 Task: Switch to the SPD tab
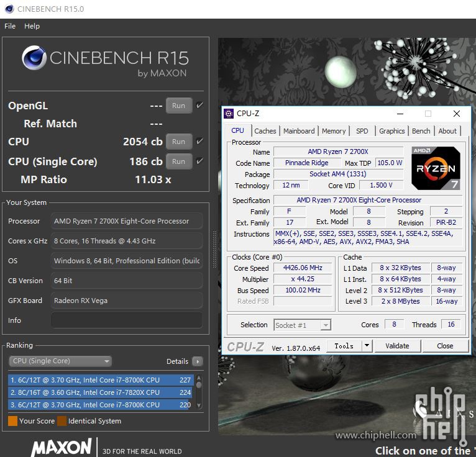point(362,131)
